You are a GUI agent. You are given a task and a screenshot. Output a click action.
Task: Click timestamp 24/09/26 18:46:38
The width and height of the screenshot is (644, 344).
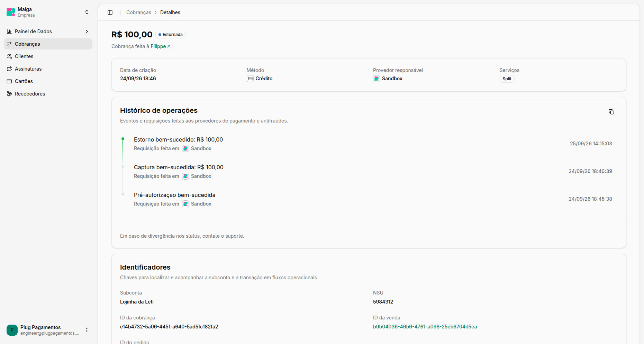point(590,199)
